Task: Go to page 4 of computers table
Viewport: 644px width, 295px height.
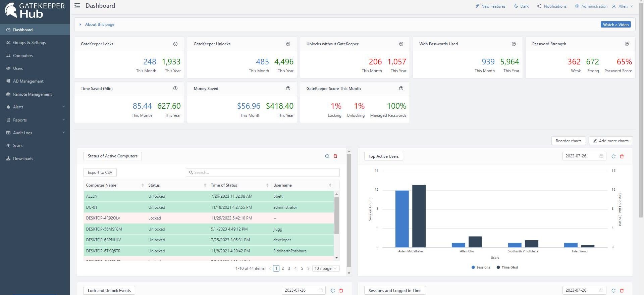Action: point(296,268)
